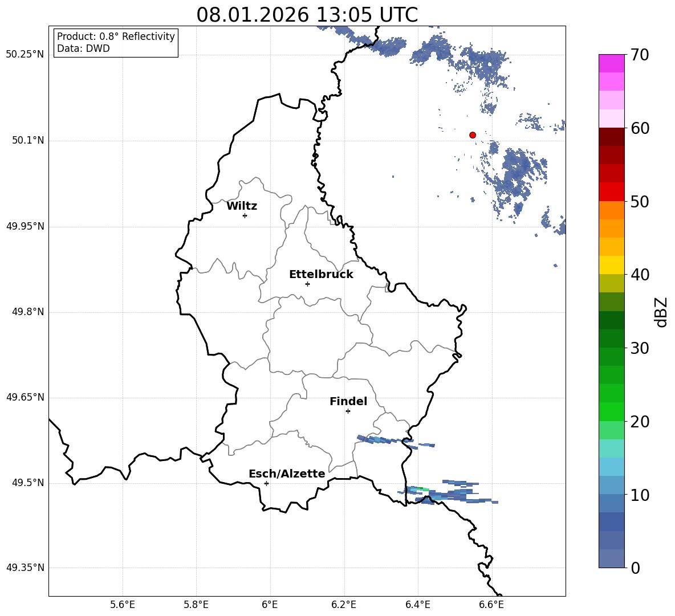This screenshot has width=675, height=616.
Task: Select the 'Ettelbruck' city label
Action: pyautogui.click(x=321, y=275)
